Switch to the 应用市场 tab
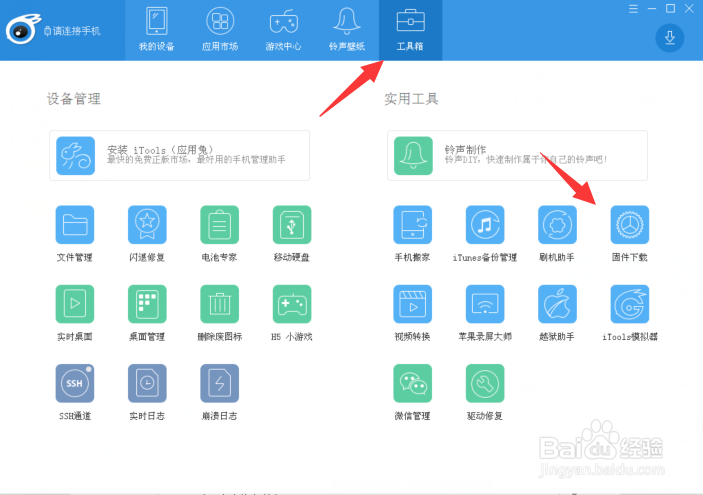703x495 pixels. (220, 30)
